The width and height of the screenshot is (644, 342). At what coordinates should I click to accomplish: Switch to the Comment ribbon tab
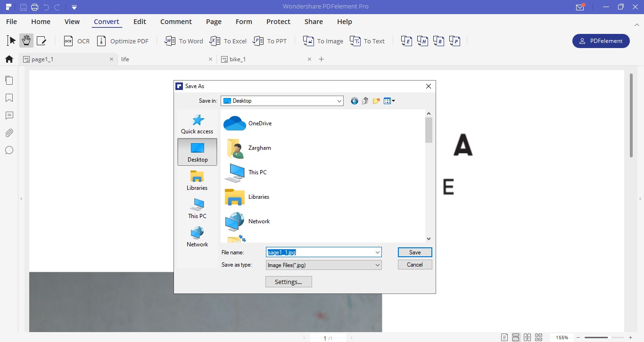click(176, 22)
